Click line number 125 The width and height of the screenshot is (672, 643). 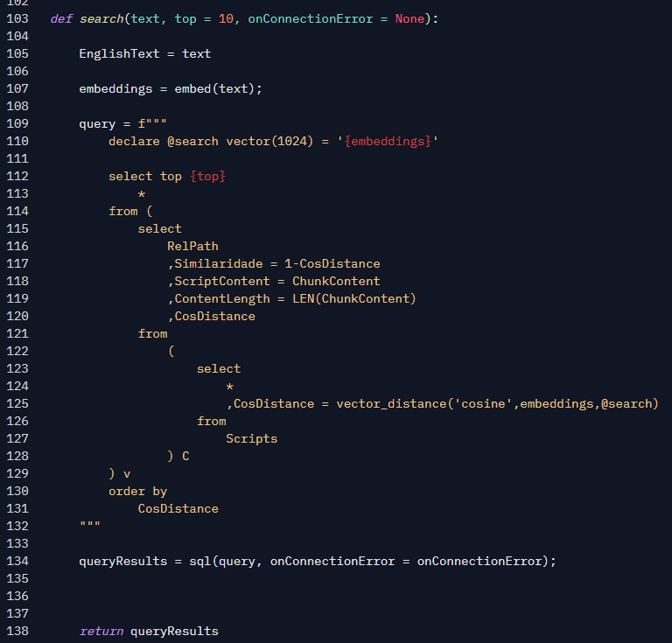tap(17, 403)
